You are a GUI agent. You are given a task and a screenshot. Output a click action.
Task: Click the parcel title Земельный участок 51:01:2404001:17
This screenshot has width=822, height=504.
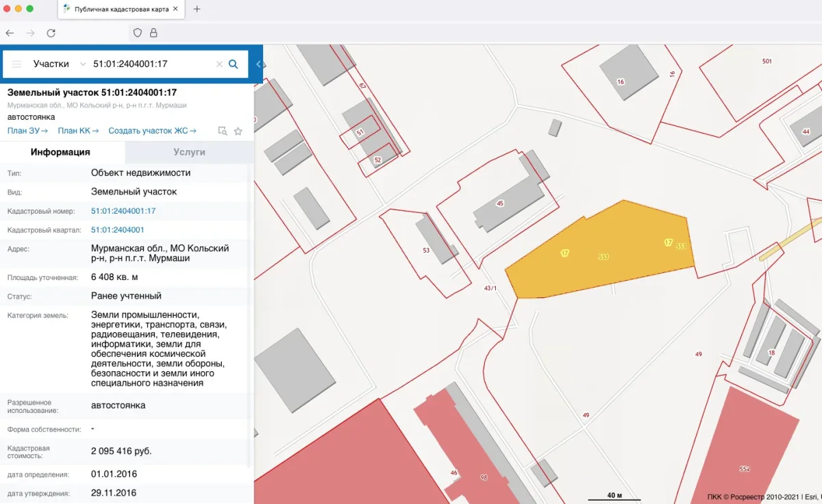point(92,92)
